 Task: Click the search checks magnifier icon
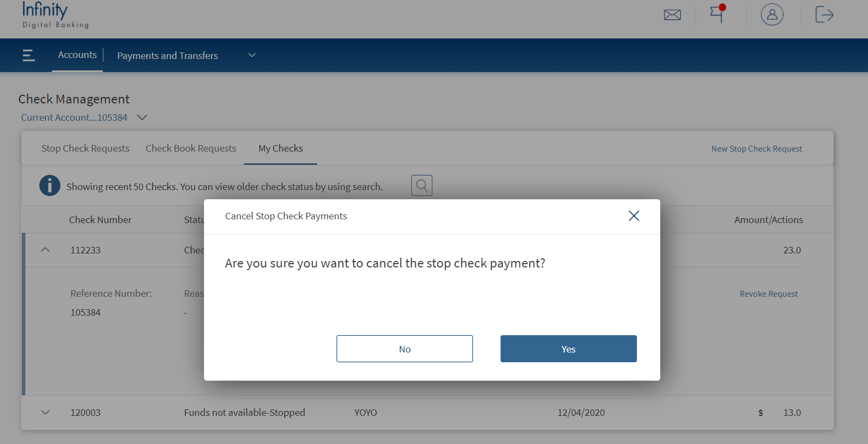(422, 186)
